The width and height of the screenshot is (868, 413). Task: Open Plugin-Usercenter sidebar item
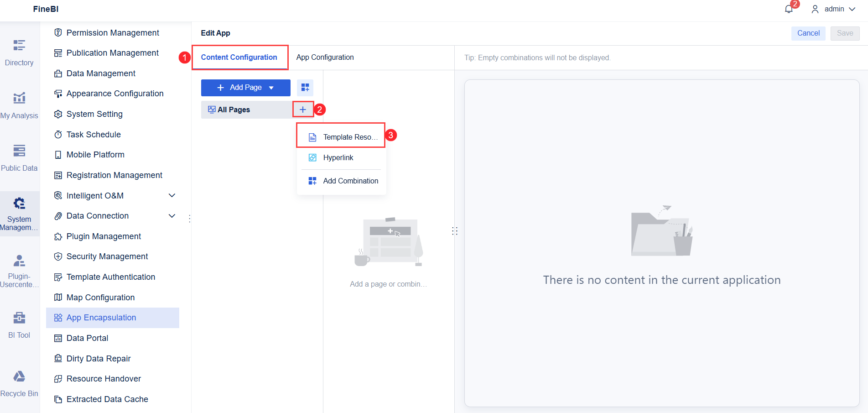point(19,272)
